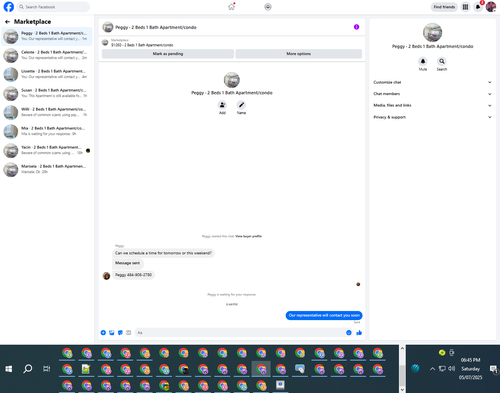The width and height of the screenshot is (500, 393).
Task: Go back with the Marketplace arrow
Action: 7,22
